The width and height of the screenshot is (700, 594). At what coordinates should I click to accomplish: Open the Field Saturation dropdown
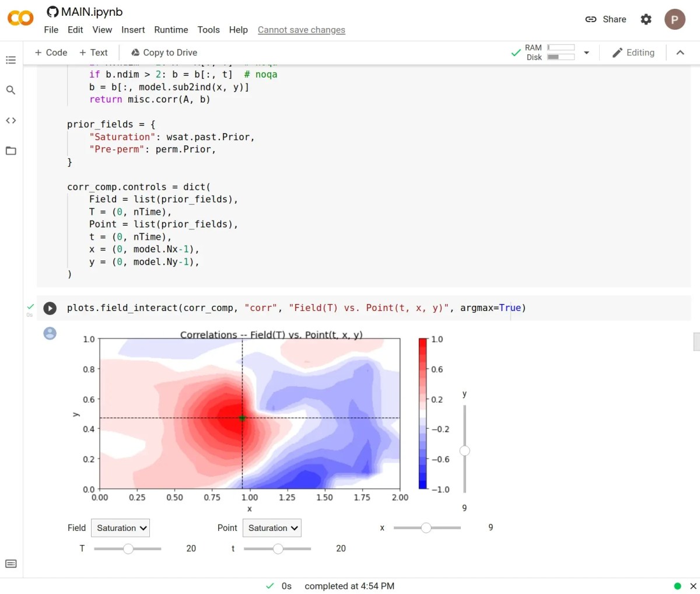click(x=120, y=528)
